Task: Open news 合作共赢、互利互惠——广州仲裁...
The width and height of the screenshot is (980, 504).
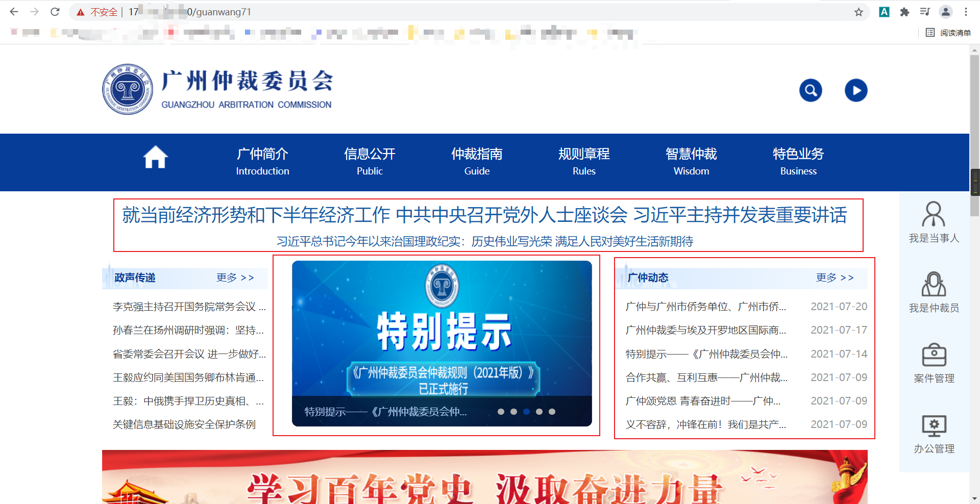Action: point(707,377)
